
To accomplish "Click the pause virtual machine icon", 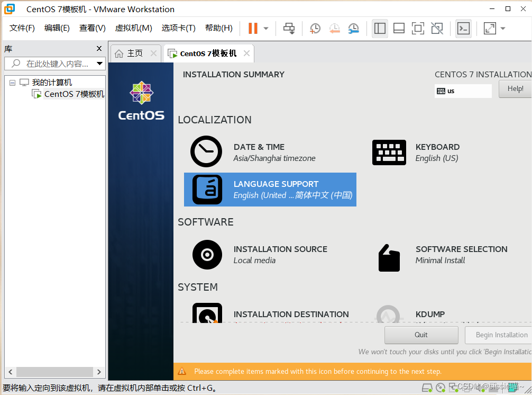I will tap(253, 28).
